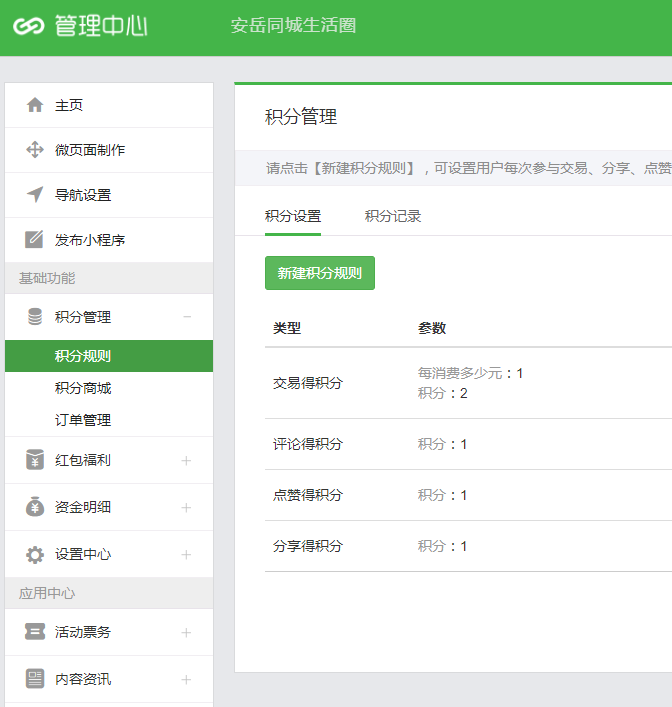Click the edit icon for 发布小程序
This screenshot has width=672, height=707.
pyautogui.click(x=35, y=240)
